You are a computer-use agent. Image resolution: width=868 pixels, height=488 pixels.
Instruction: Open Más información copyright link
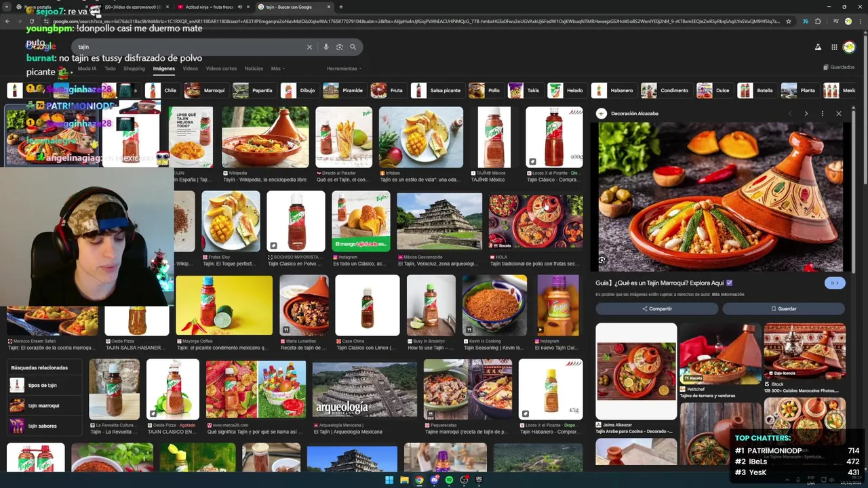click(x=728, y=294)
